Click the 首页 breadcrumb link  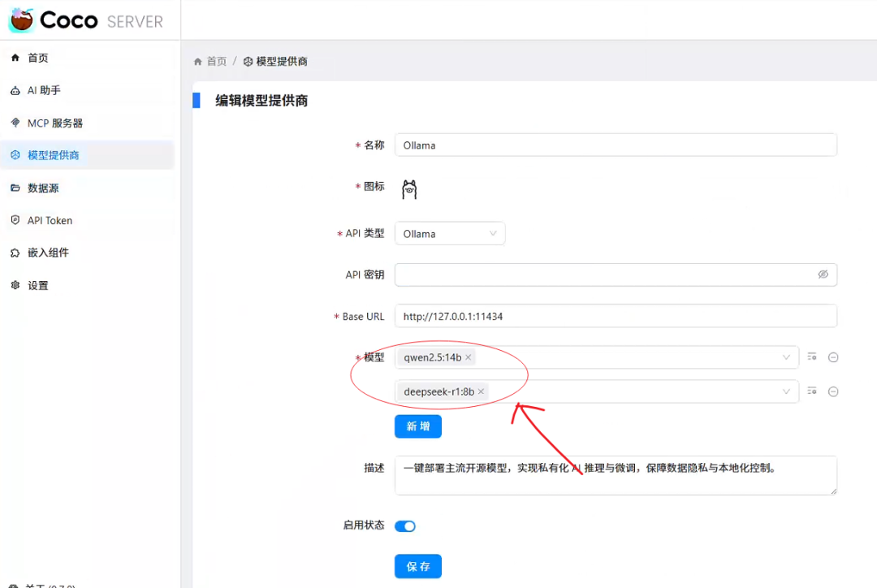(x=217, y=61)
